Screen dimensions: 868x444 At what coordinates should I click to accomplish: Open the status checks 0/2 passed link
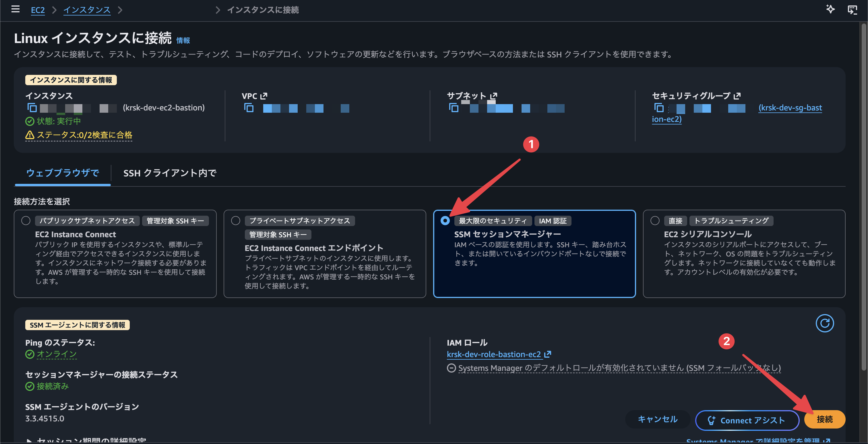click(x=85, y=135)
